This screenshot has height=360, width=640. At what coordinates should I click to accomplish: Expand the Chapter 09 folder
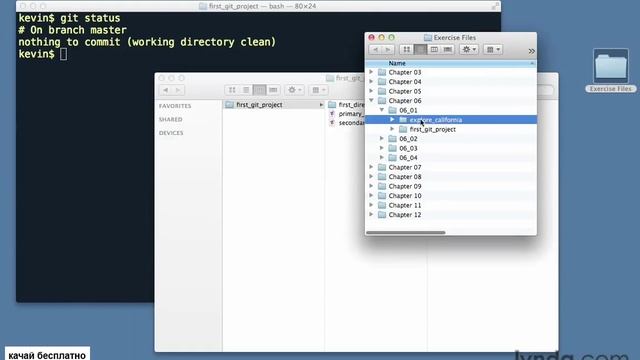(371, 186)
